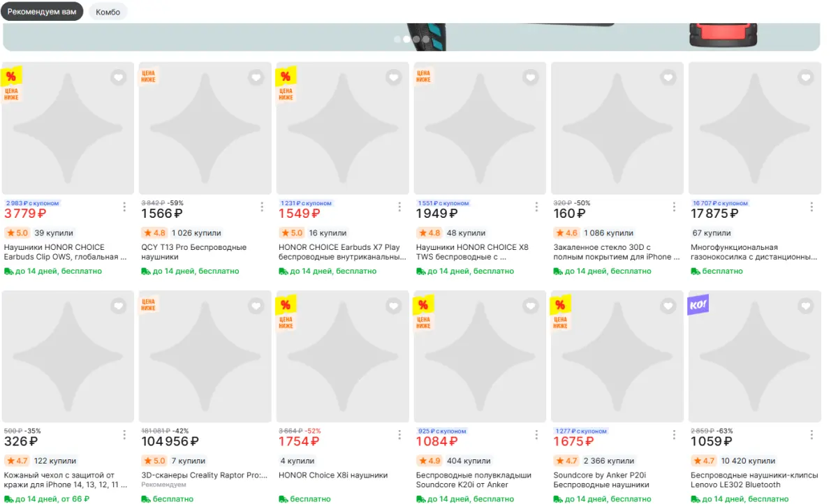Click the 925 ₽ с купоном label

point(441,431)
